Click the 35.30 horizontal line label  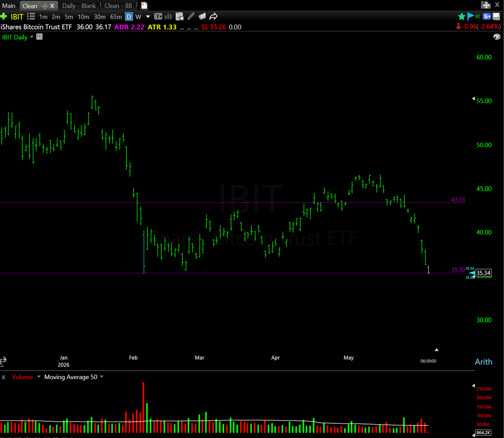(x=458, y=270)
